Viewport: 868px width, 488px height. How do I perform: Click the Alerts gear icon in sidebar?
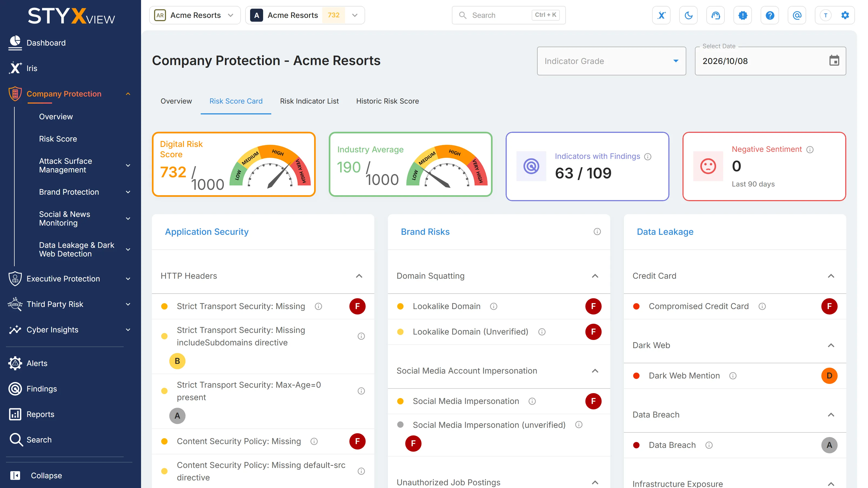(x=15, y=363)
